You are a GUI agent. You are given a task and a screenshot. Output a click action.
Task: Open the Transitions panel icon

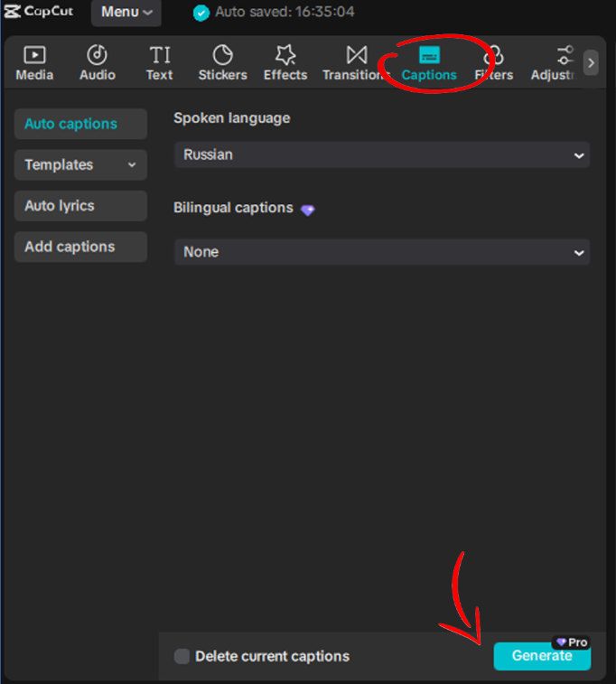click(x=357, y=55)
